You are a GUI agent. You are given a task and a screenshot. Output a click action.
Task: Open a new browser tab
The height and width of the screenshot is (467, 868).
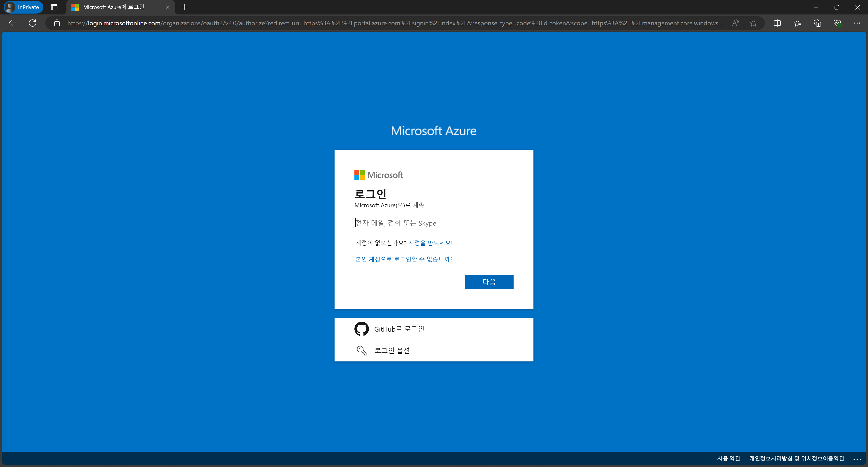pyautogui.click(x=185, y=7)
